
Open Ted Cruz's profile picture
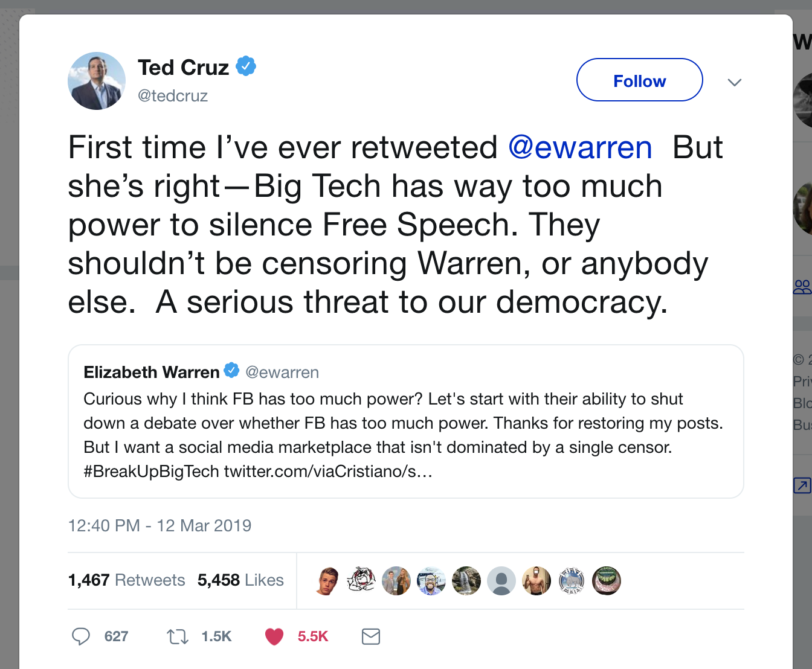tap(97, 80)
